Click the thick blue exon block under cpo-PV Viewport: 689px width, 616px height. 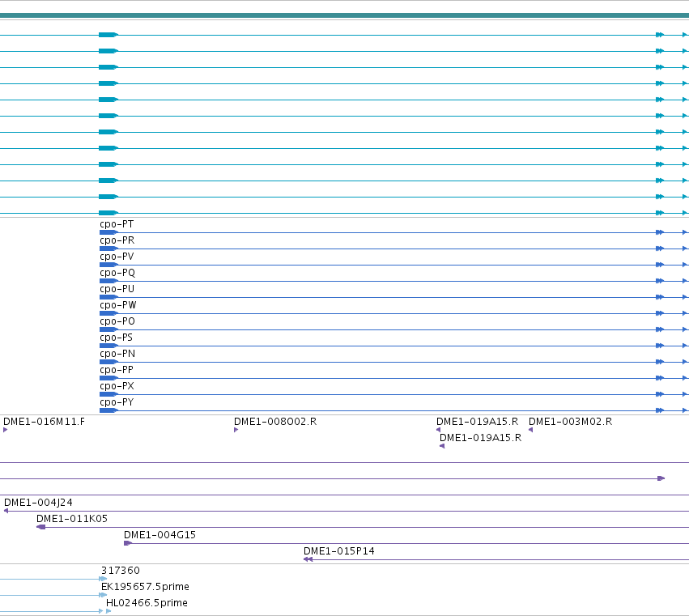(108, 265)
